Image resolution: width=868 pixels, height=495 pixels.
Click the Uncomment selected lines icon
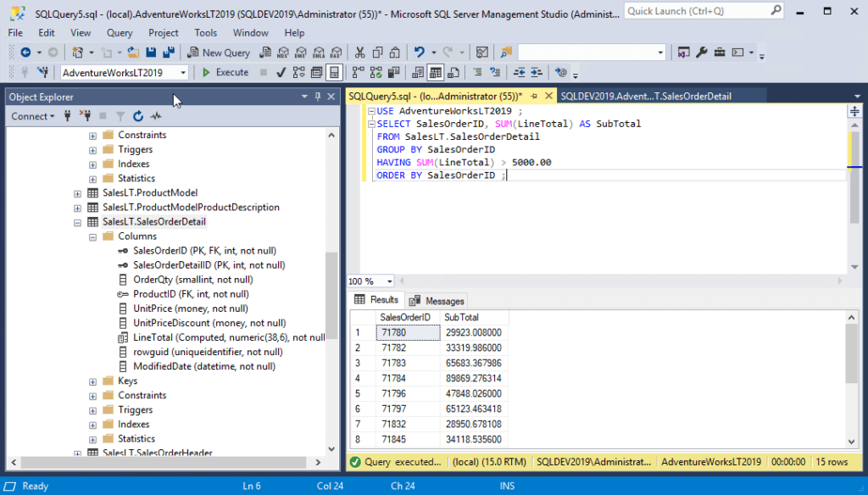coord(495,73)
